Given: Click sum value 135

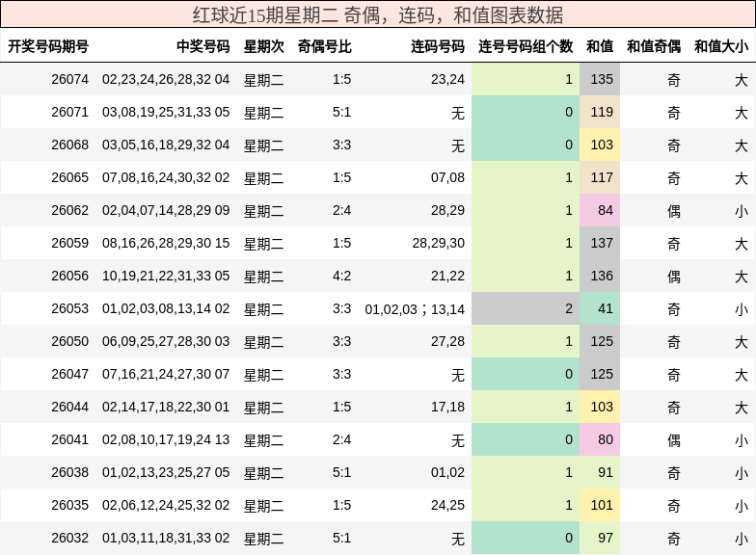Looking at the screenshot, I should click(x=602, y=79).
